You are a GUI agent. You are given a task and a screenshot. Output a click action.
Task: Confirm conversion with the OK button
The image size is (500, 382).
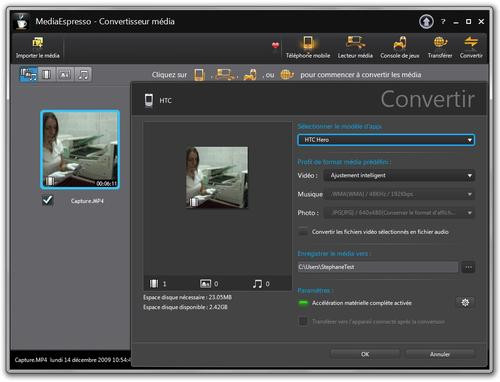[x=365, y=354]
